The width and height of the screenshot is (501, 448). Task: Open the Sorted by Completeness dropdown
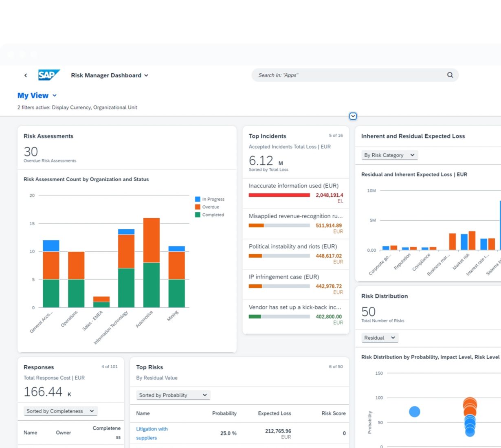tap(60, 411)
